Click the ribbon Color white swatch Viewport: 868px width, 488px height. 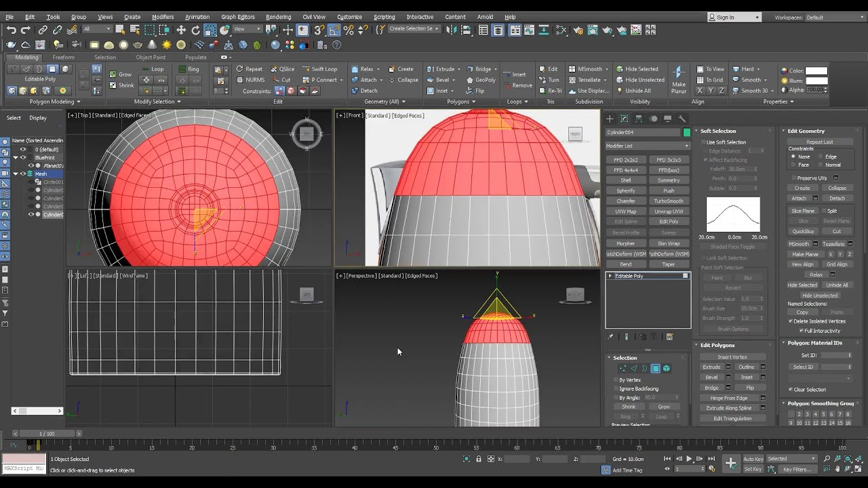[x=816, y=70]
